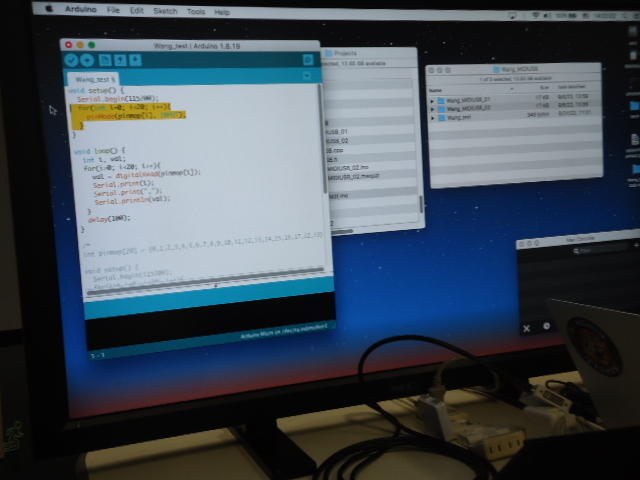Open the Edit menu
Screen dimensions: 640x480
136,11
